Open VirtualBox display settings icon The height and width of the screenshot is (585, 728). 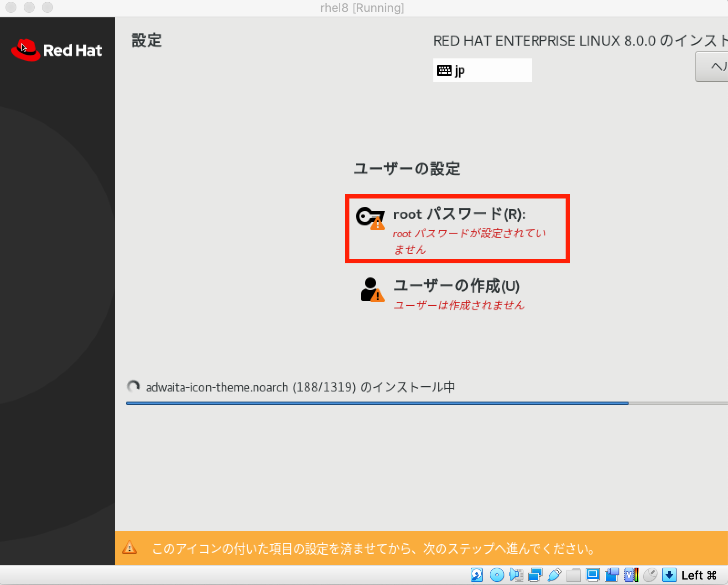coord(593,575)
